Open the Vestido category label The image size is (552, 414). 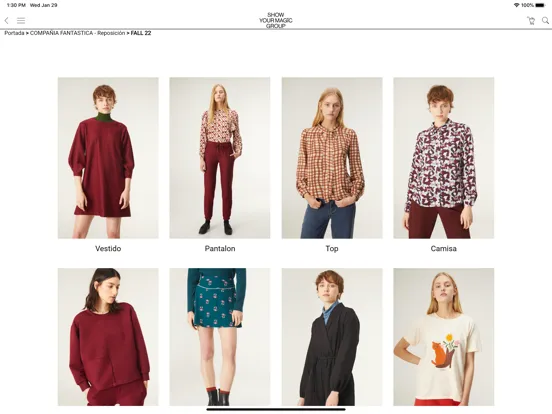[x=108, y=249]
